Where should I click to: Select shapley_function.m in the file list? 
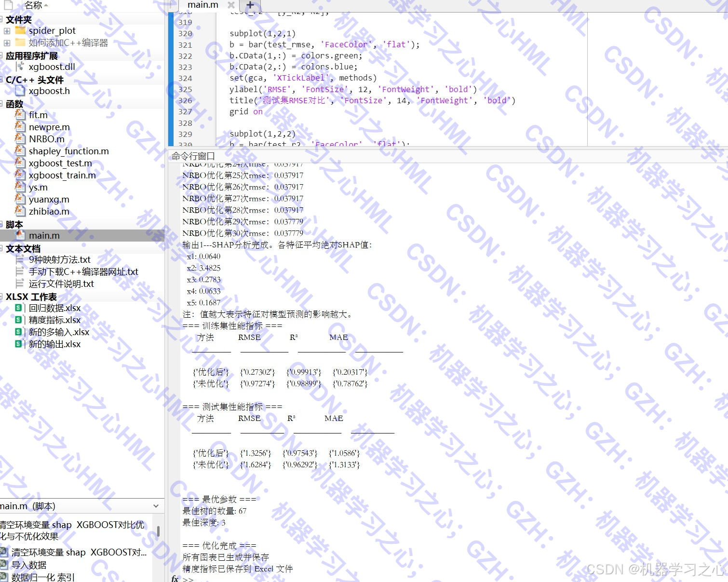[x=69, y=151]
